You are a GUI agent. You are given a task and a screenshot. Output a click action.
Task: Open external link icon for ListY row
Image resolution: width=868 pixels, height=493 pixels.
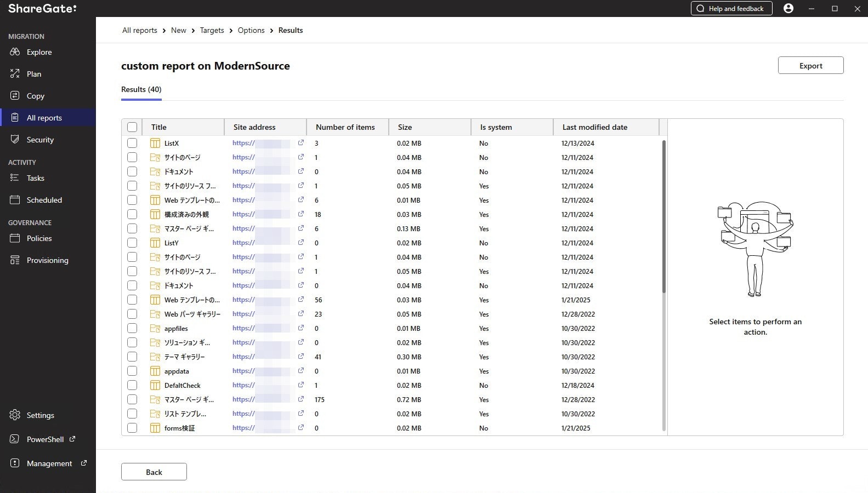click(301, 242)
